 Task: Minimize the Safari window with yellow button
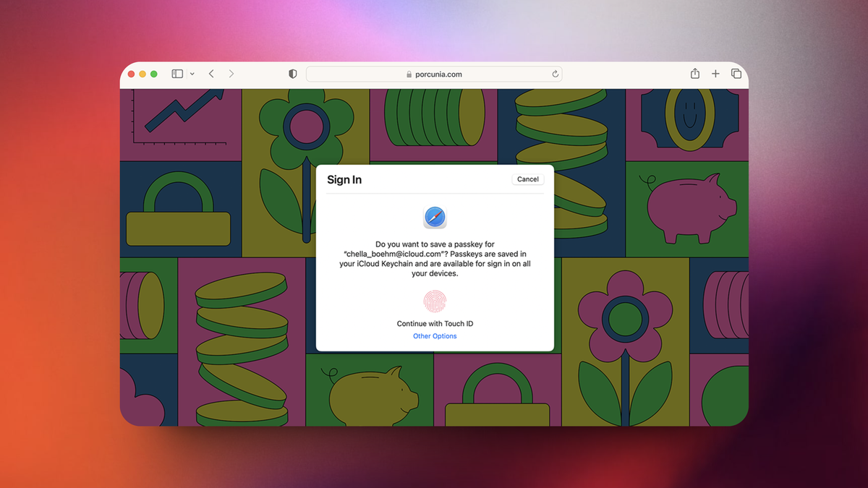[142, 74]
